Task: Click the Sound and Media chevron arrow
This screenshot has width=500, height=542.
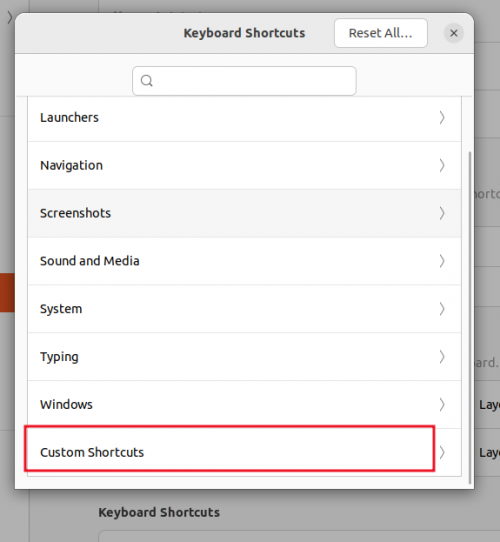Action: [x=442, y=261]
